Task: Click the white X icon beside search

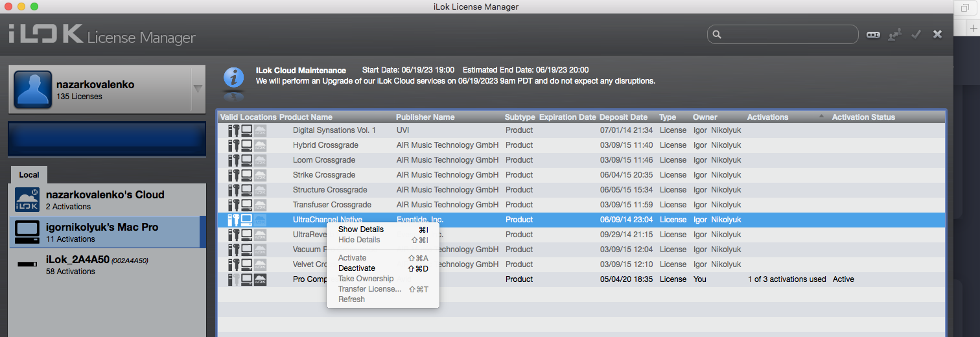Action: [937, 34]
